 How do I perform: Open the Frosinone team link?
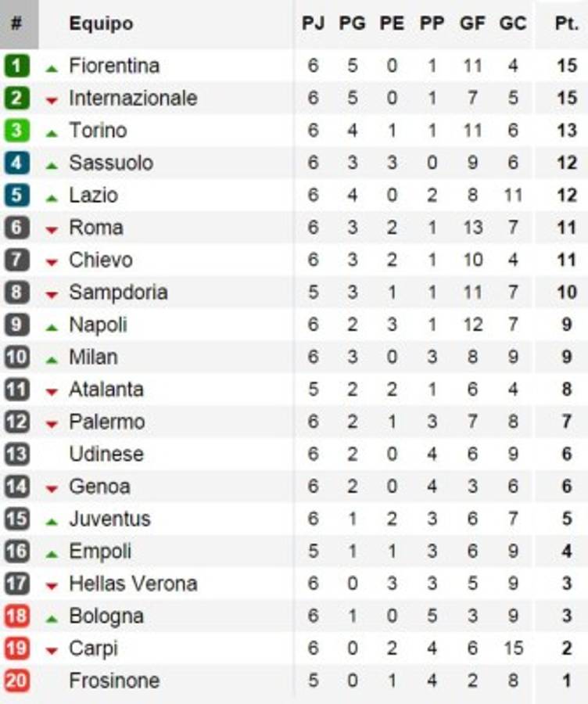coord(114,681)
